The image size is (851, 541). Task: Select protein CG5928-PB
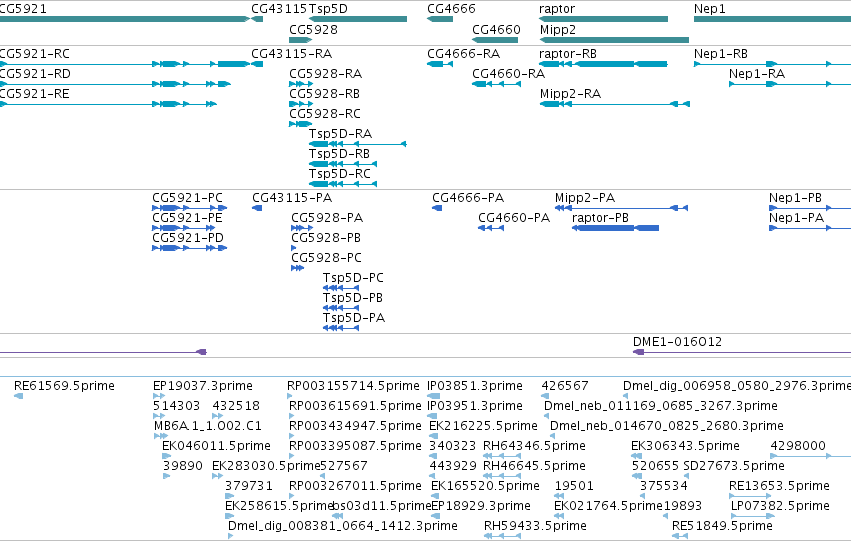pos(294,248)
